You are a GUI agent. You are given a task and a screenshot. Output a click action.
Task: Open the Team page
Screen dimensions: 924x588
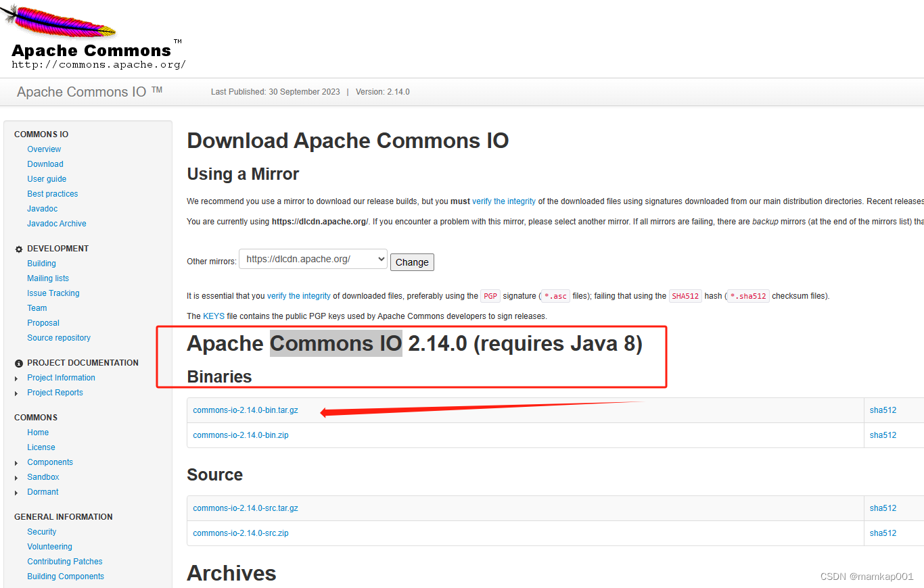(37, 308)
